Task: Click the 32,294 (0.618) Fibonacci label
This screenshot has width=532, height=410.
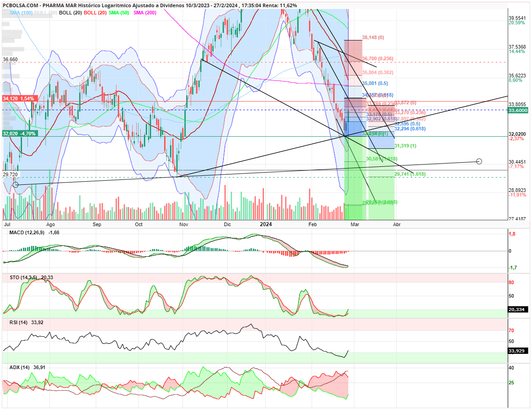Action: (x=410, y=129)
